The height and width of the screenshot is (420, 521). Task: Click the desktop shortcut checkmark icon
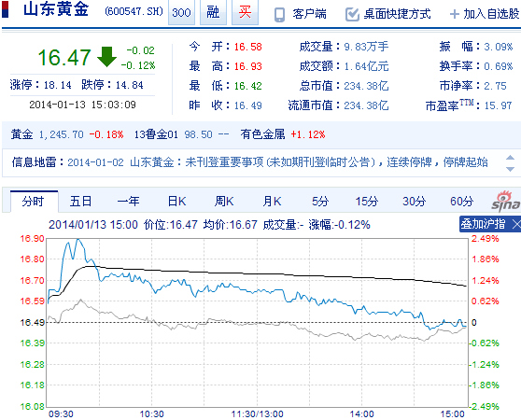click(352, 14)
